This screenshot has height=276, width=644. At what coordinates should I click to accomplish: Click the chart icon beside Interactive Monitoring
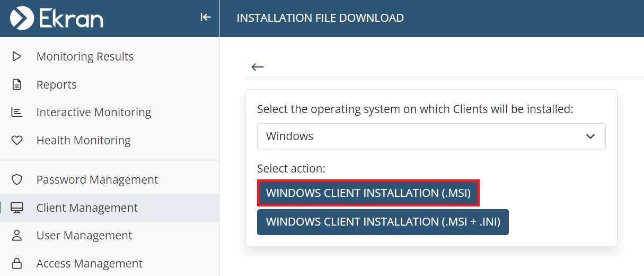[x=17, y=112]
